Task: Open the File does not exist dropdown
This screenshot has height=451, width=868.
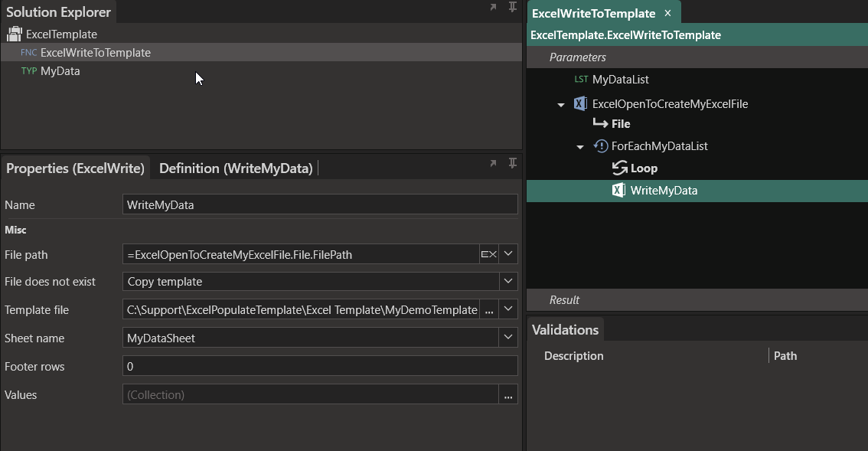Action: (x=508, y=282)
